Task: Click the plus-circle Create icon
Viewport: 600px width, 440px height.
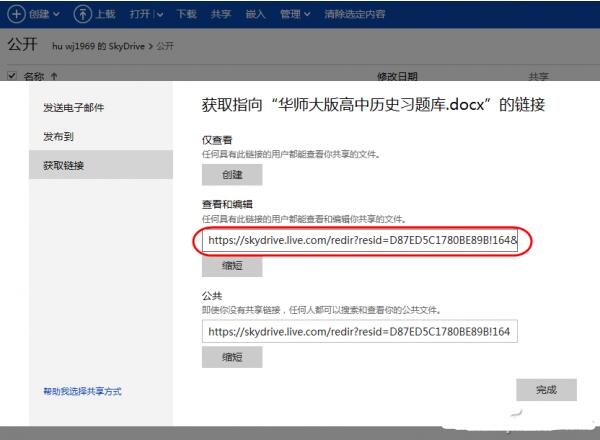Action: pos(16,15)
